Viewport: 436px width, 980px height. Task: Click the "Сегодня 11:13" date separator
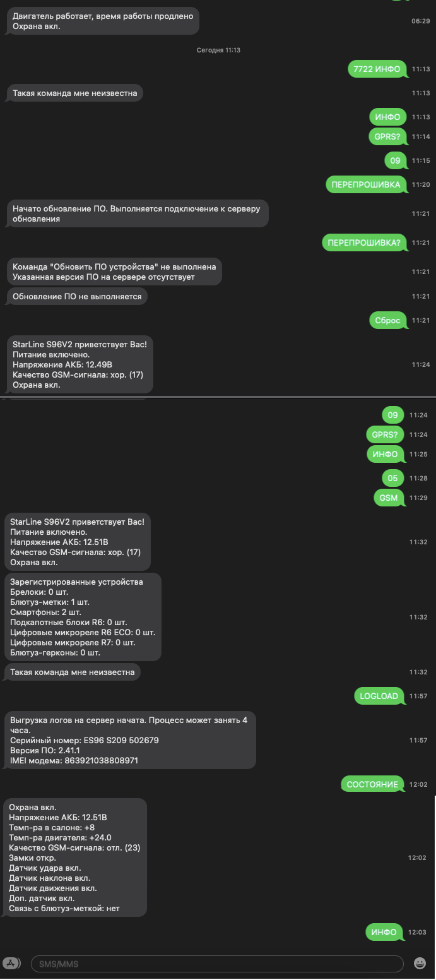point(218,50)
